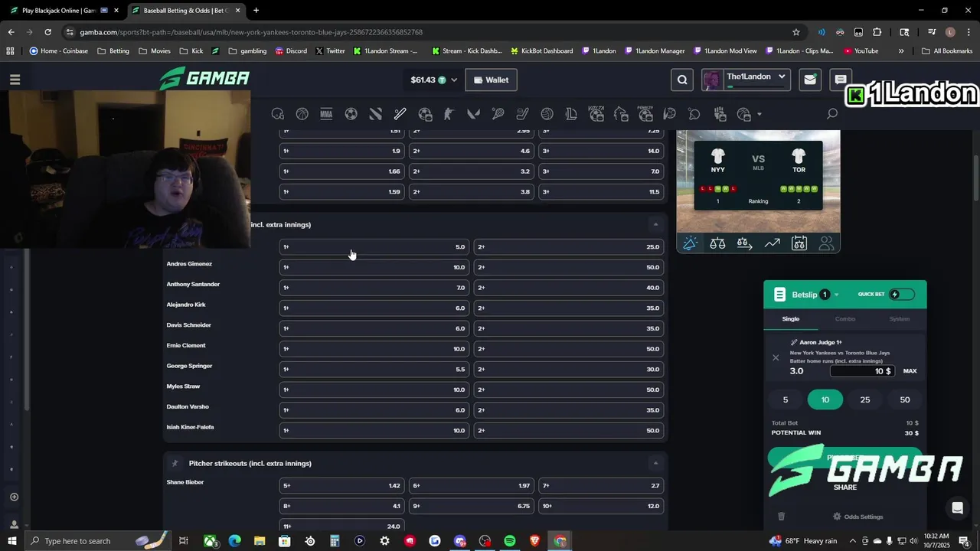Click the Windows Start button
The image size is (980, 551).
tap(12, 541)
